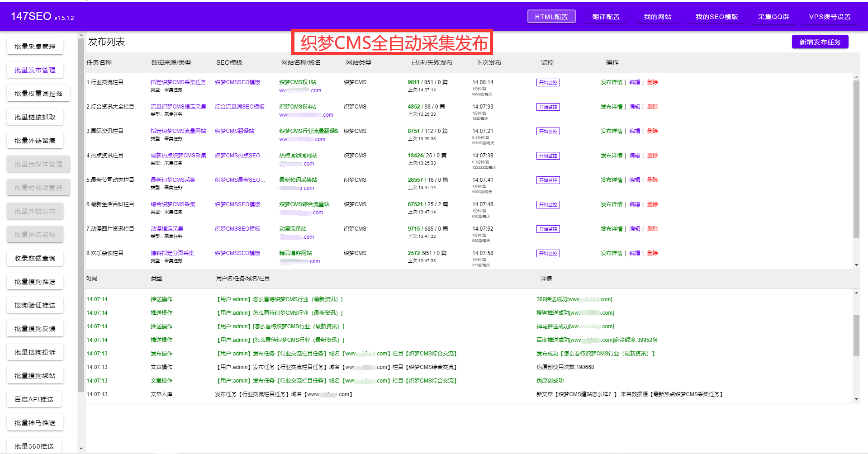Open the HTML配置 tab
This screenshot has height=454, width=868.
click(551, 17)
